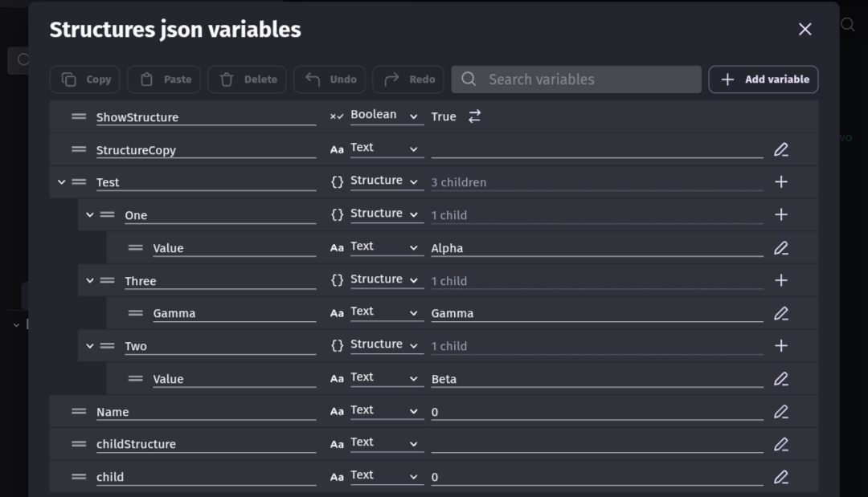Image resolution: width=868 pixels, height=497 pixels.
Task: Collapse the Three structure node
Action: 90,280
